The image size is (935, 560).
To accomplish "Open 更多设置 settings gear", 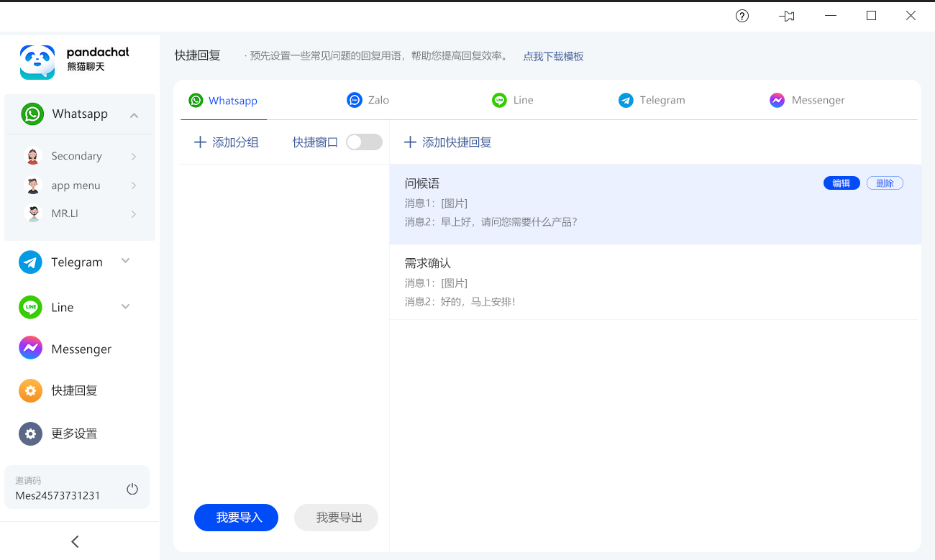I will pos(30,433).
